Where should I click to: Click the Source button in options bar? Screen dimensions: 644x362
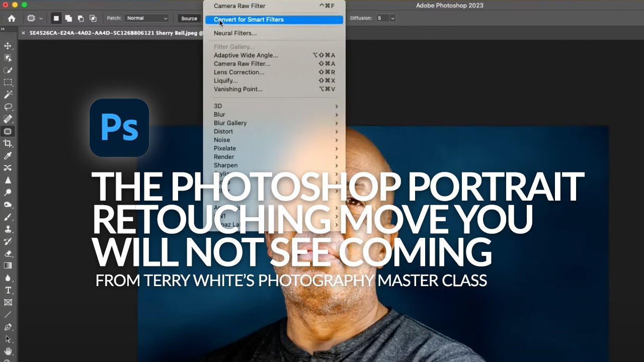[x=189, y=18]
